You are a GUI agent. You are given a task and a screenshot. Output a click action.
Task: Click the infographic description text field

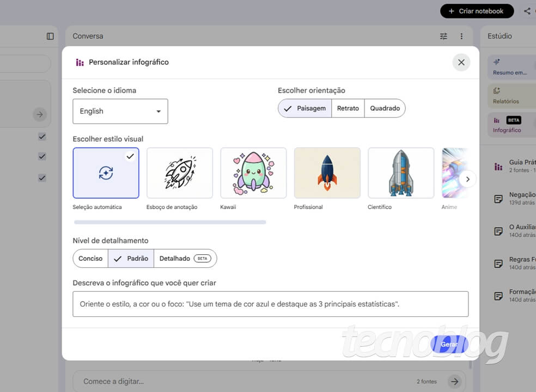(270, 304)
